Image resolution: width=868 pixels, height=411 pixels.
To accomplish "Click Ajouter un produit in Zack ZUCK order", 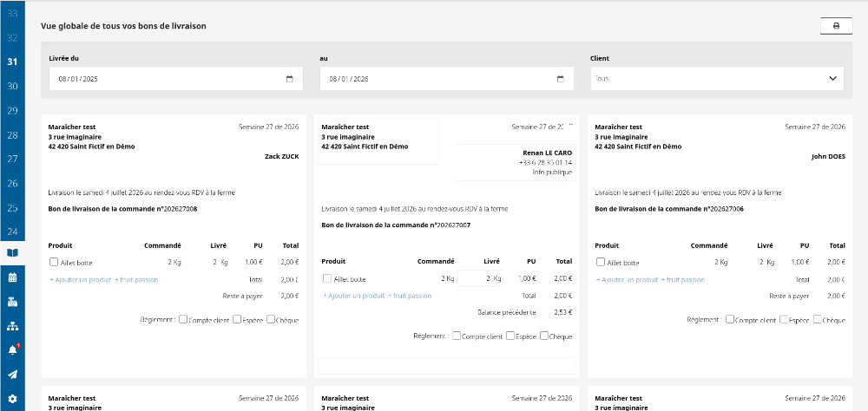I will tap(81, 280).
